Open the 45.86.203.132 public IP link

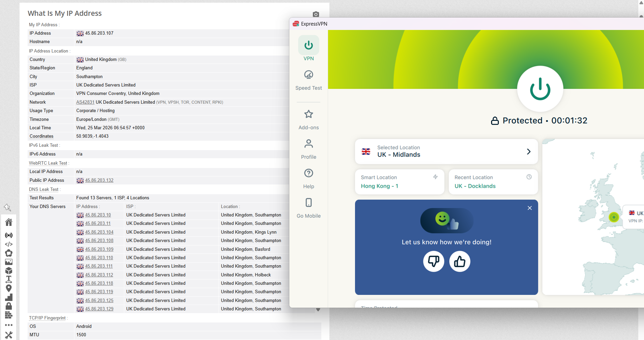99,180
